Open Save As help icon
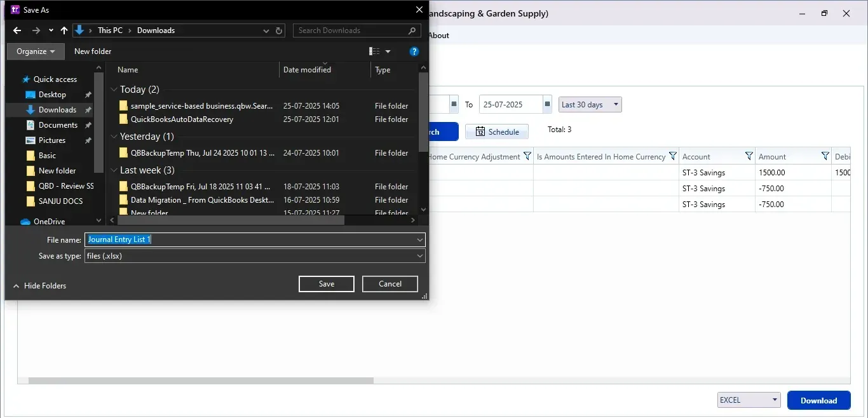This screenshot has height=418, width=868. coord(414,51)
